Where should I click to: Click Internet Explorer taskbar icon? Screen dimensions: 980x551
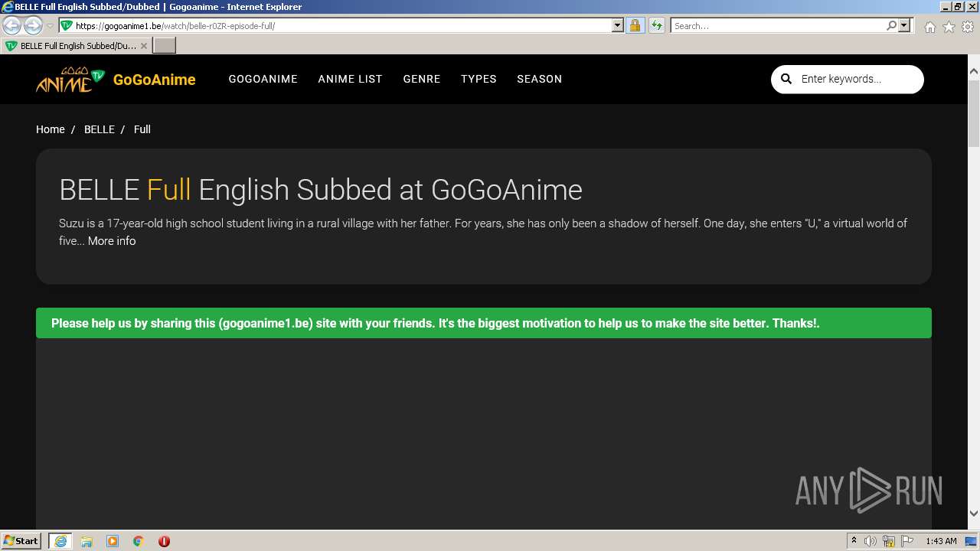point(60,541)
